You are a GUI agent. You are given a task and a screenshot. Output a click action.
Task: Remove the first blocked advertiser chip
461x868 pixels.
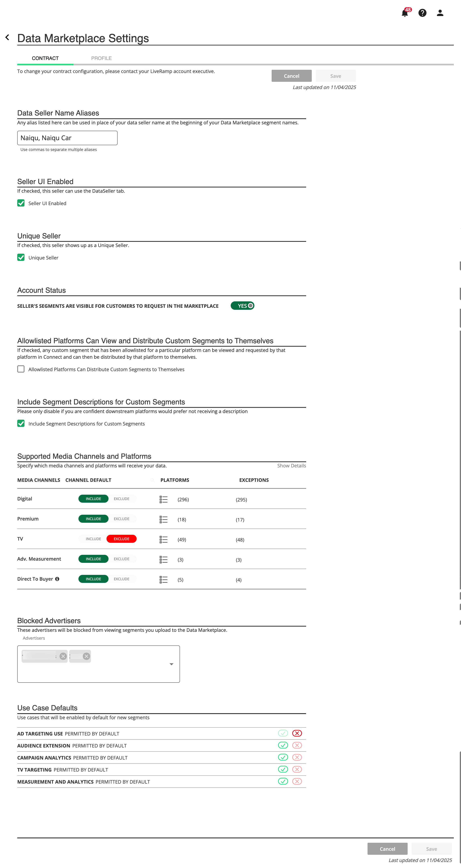click(63, 656)
